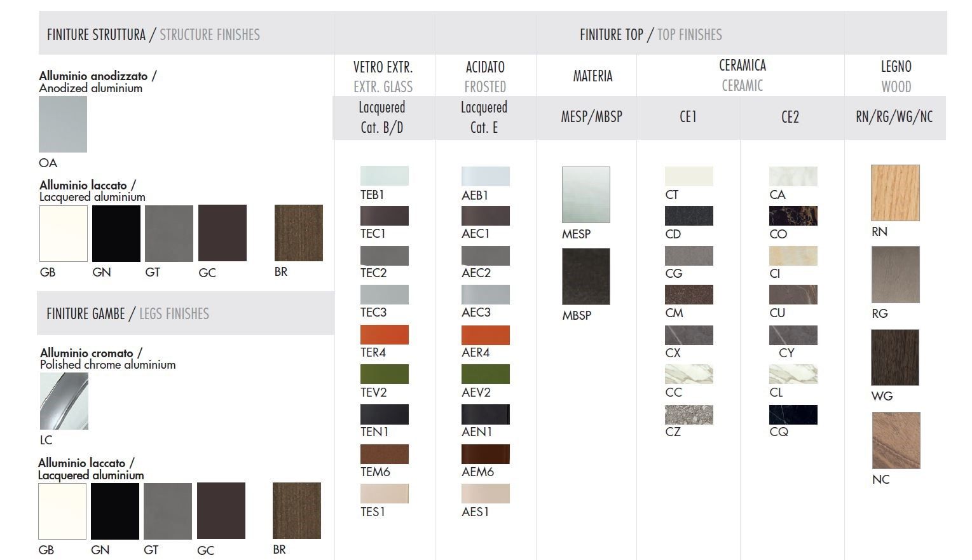Select the WG dark wood sample
Image resolution: width=972 pixels, height=560 pixels.
[894, 357]
